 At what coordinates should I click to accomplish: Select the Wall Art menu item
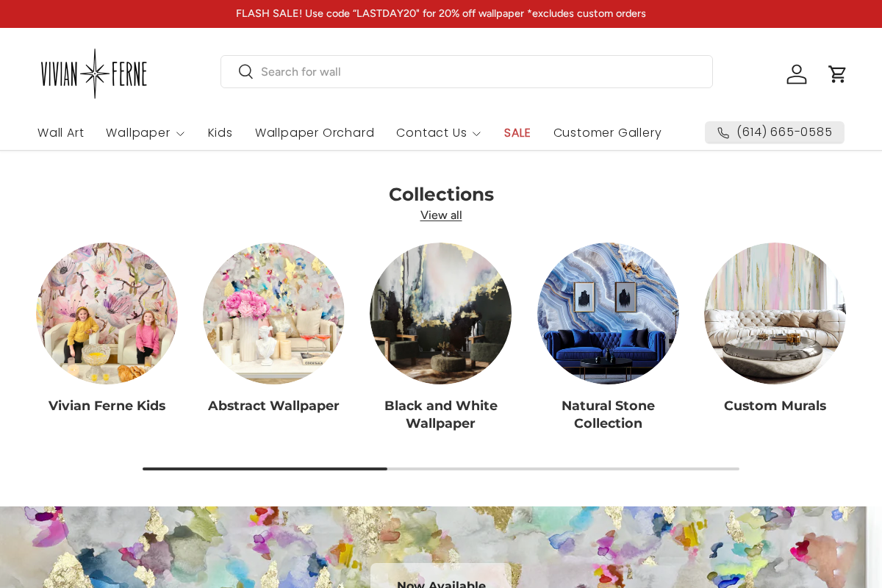[61, 133]
